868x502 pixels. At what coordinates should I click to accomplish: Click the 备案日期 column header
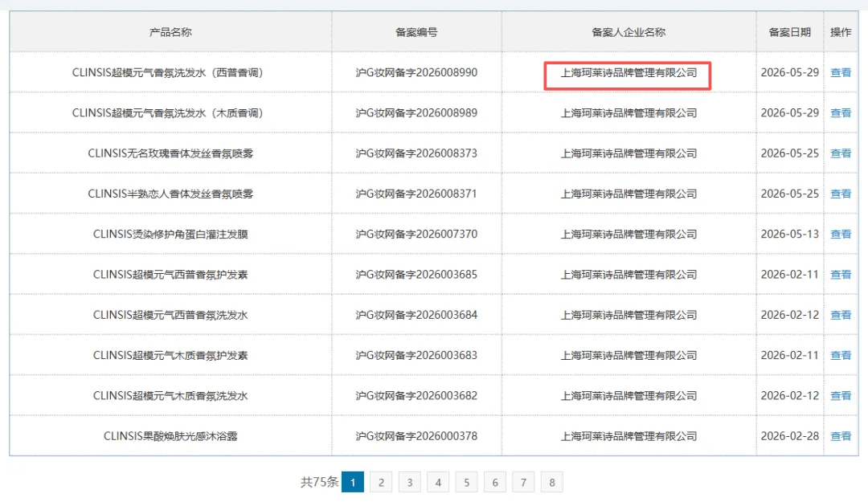tap(789, 32)
